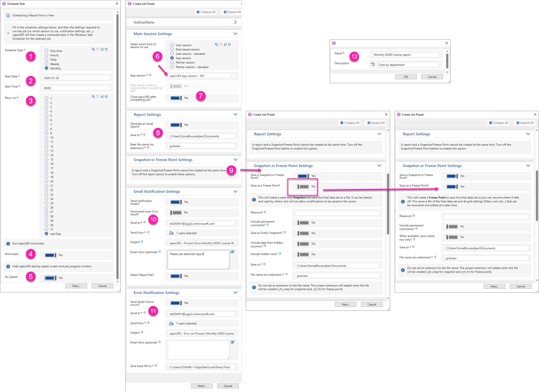The image size is (539, 392).
Task: Click info icon beside Scheduling a Report from a View
Action: coord(8,16)
